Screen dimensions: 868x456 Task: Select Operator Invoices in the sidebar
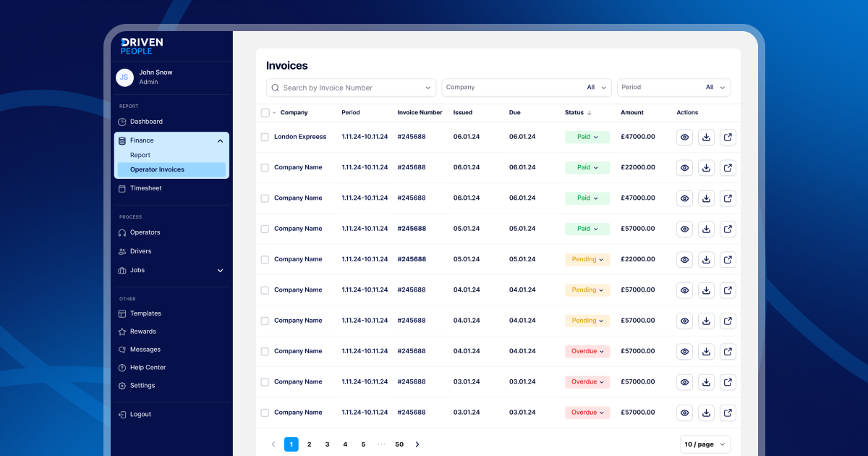pos(171,169)
